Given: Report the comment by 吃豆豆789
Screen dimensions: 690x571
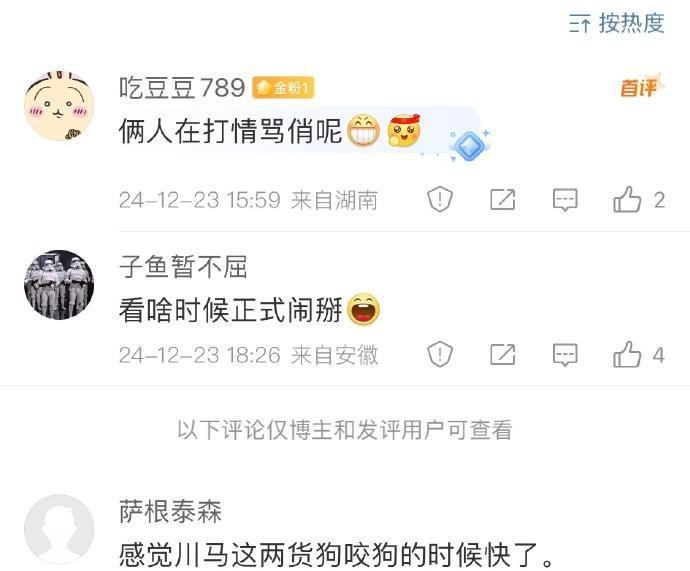Looking at the screenshot, I should point(440,199).
